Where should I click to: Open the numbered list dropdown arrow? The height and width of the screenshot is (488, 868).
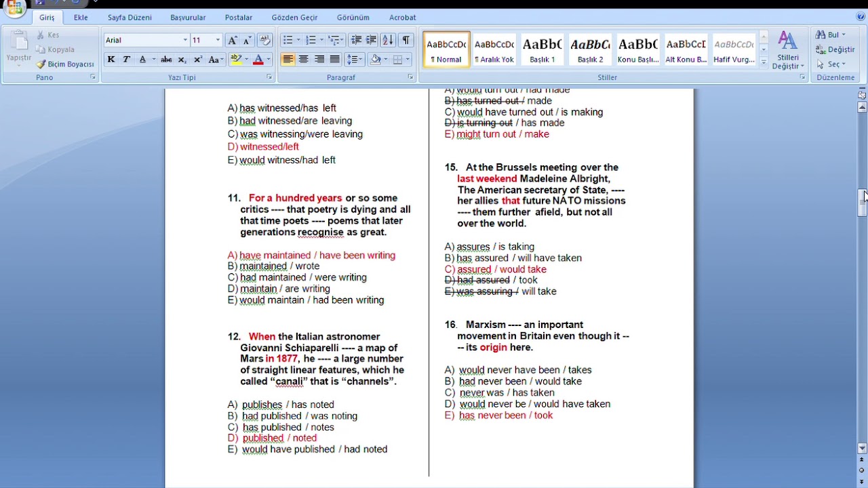[322, 40]
